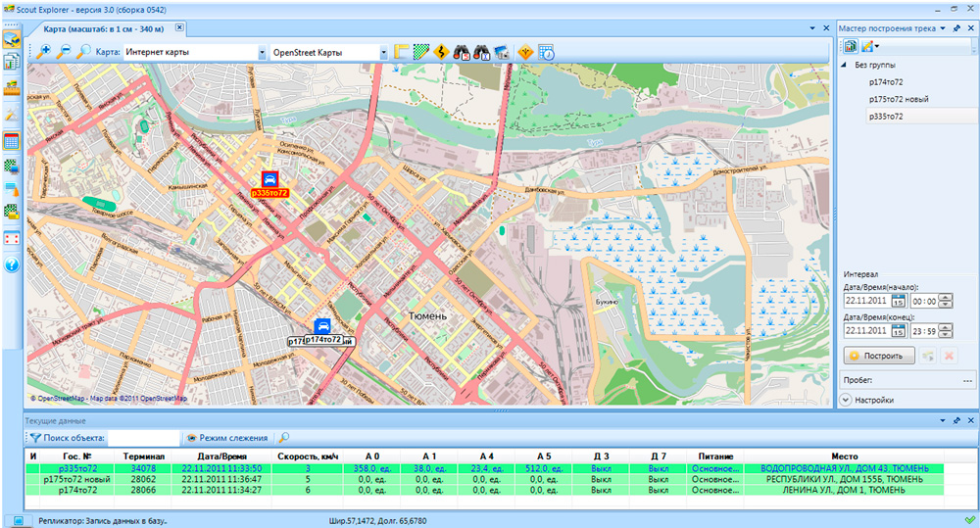Click the orange diamond fork sign icon
Viewport: 980px width, 528px height.
[525, 53]
